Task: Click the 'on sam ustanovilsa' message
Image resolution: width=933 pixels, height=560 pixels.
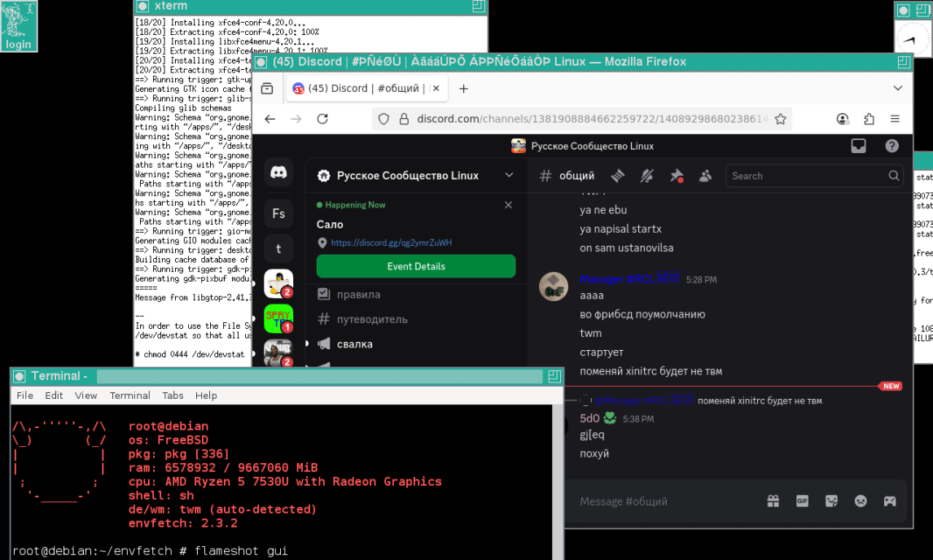Action: 626,248
